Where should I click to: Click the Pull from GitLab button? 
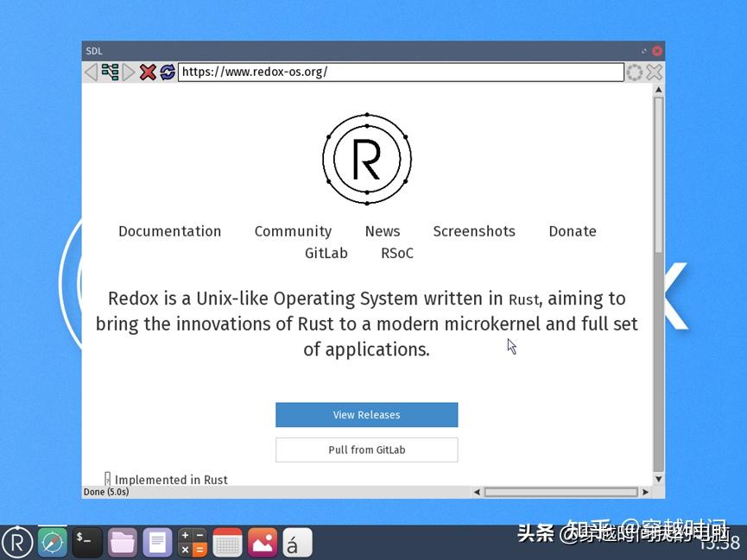(366, 450)
